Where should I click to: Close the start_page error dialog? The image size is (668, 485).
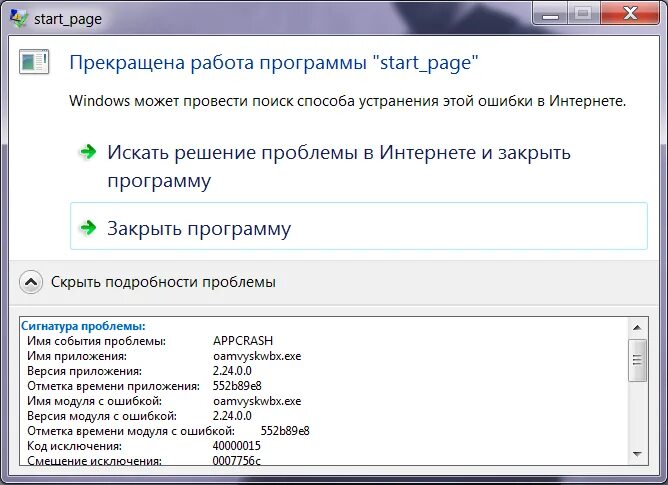point(631,13)
